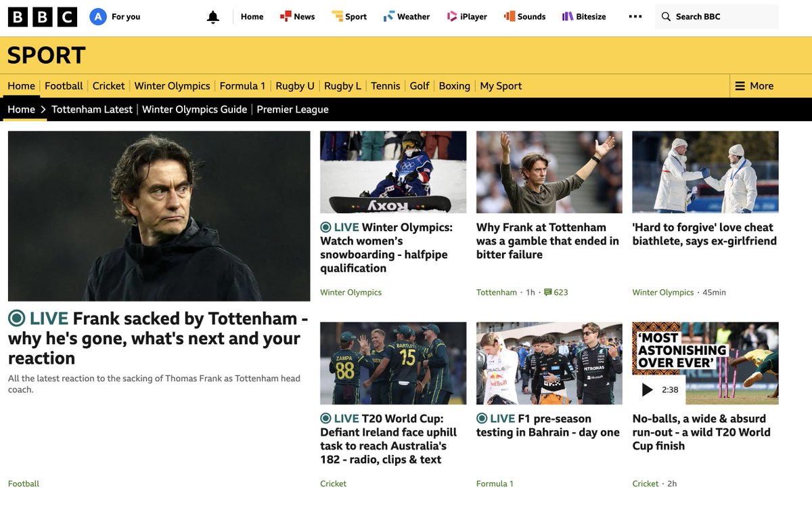This screenshot has width=812, height=510.
Task: Open Frank arms-raised Tottenham thumbnail
Action: (549, 172)
